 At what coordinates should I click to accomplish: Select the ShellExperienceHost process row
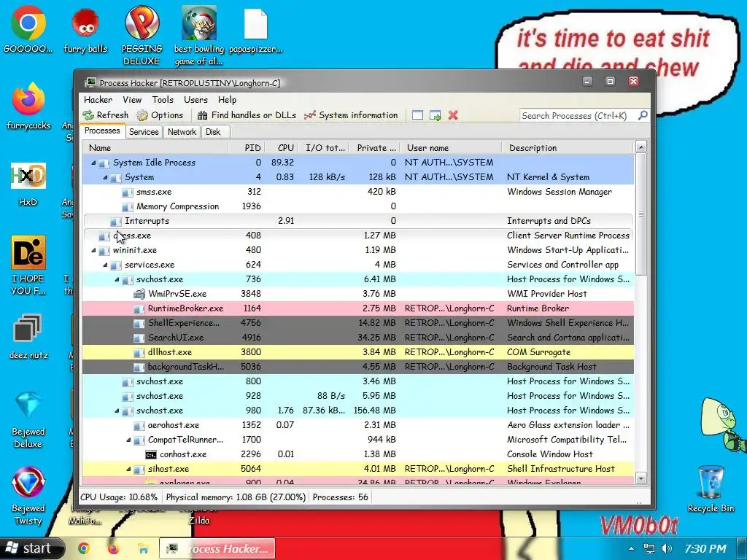pyautogui.click(x=358, y=323)
